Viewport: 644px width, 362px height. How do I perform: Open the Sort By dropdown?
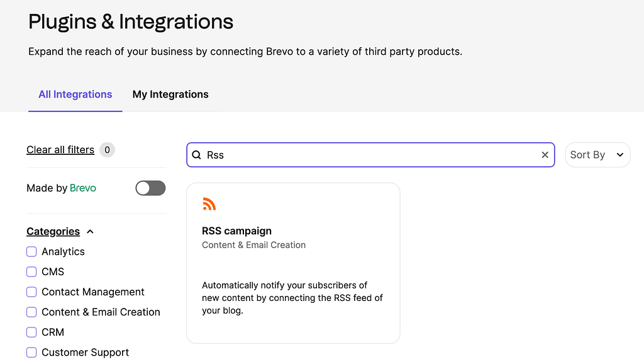(x=597, y=155)
